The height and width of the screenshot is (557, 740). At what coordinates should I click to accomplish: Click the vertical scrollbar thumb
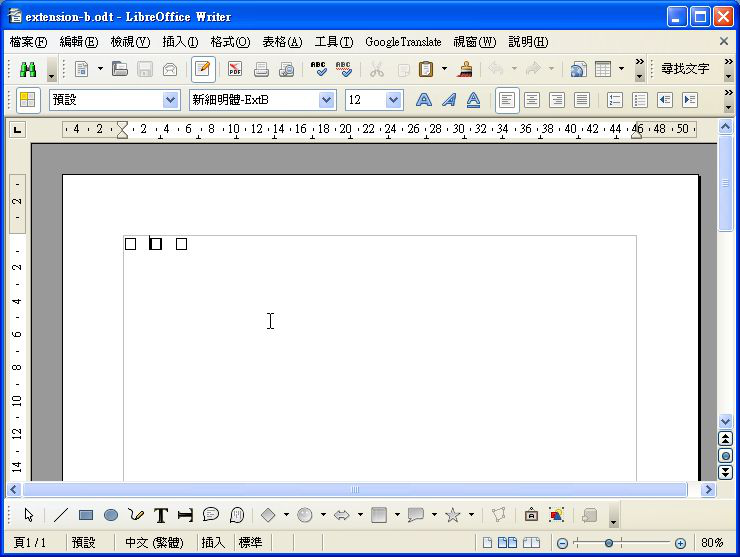[725, 183]
